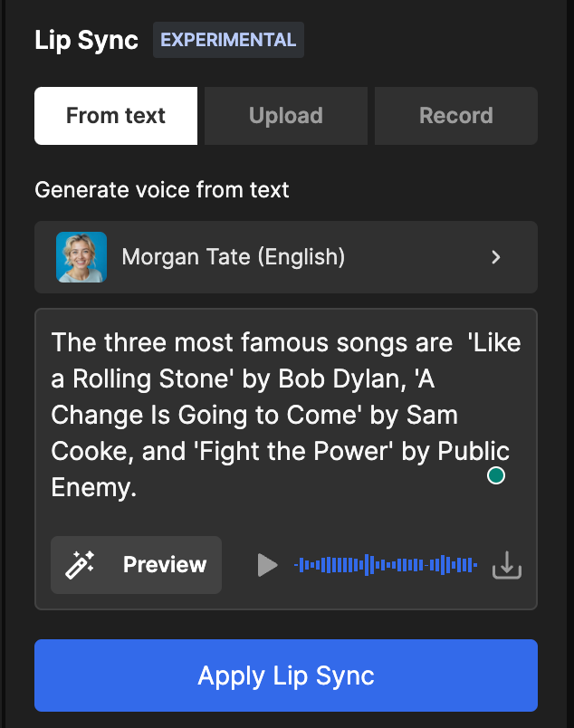Screen dimensions: 574x728
Task: Click the Preview button
Action: pos(136,565)
